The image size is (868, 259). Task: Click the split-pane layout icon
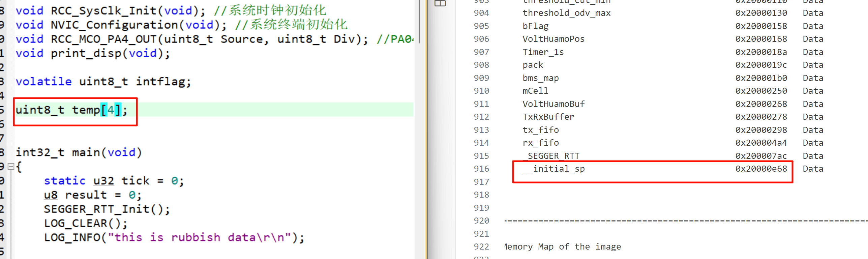click(440, 3)
